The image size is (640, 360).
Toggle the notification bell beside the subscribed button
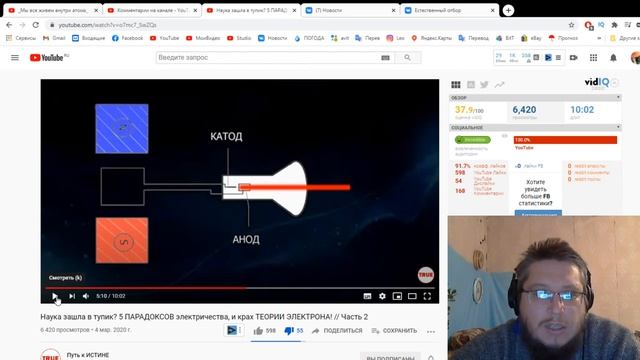click(431, 358)
